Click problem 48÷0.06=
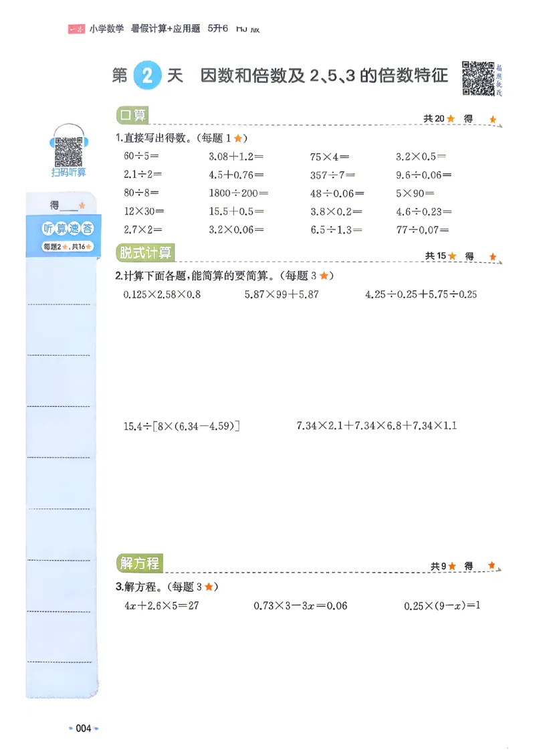535x756 pixels. tap(337, 193)
